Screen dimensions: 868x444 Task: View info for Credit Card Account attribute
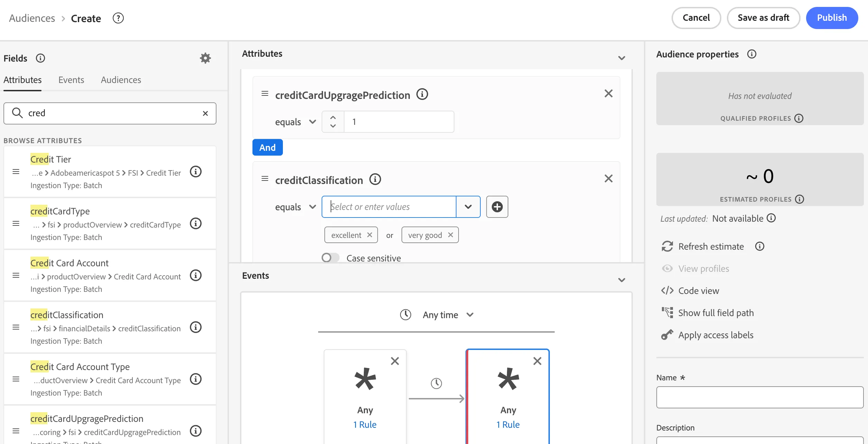tap(196, 275)
